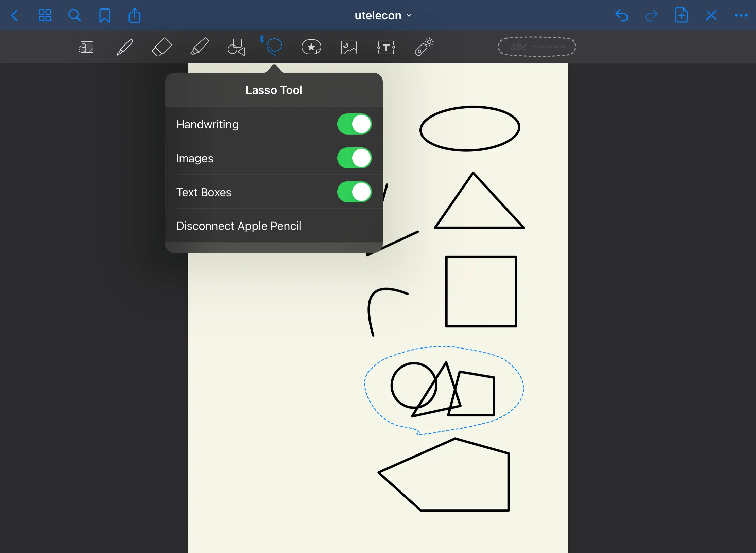
Task: Click the dashed stroke style preview
Action: click(537, 47)
